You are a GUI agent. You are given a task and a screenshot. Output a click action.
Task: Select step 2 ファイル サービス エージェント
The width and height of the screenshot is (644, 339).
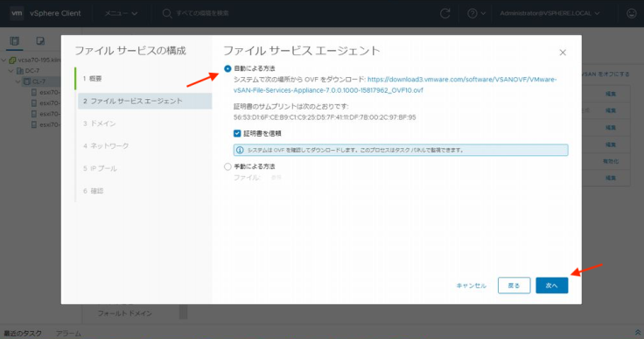point(144,101)
